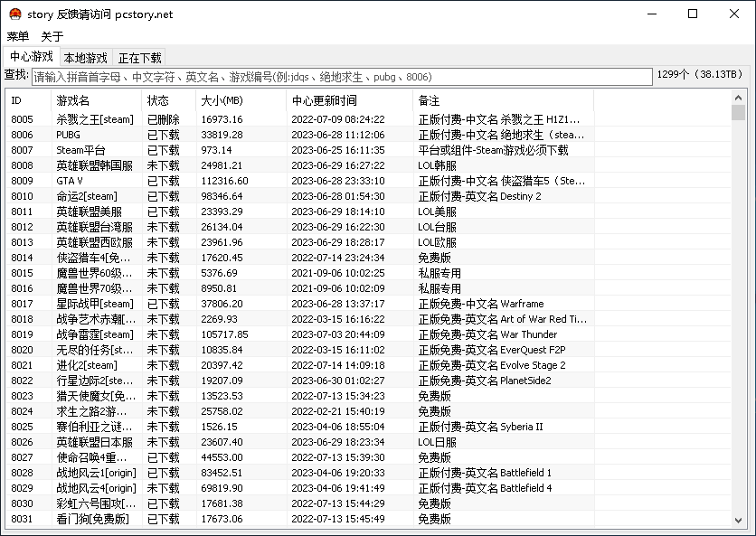Open the 关于 menu
This screenshot has height=536, width=756.
(50, 36)
